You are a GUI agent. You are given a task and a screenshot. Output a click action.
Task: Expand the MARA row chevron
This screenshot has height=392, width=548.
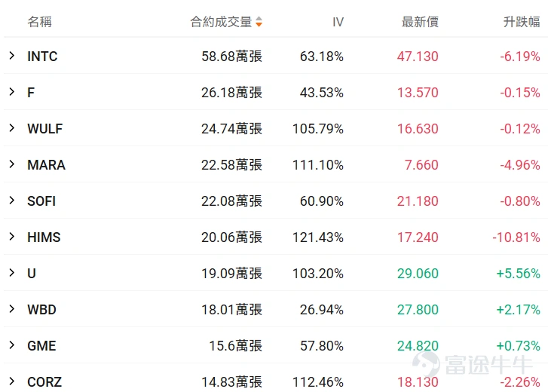[x=12, y=164]
